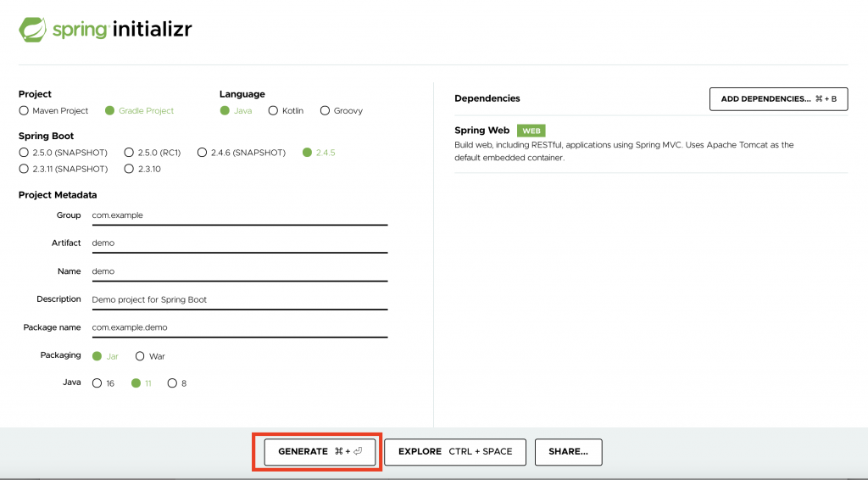
Task: Edit the Artifact field
Action: pos(240,243)
